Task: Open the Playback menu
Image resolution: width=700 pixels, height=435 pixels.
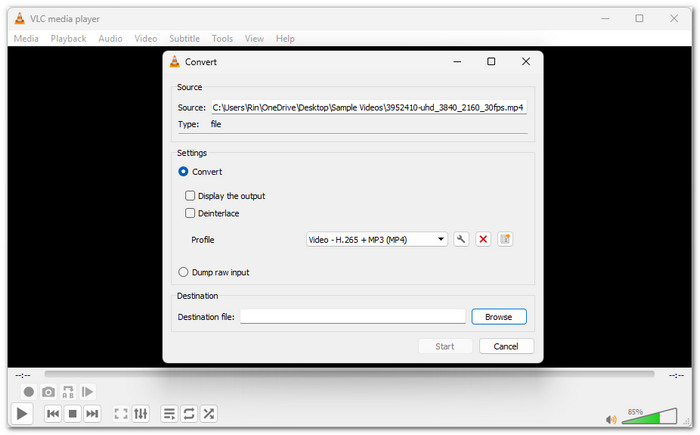Action: click(68, 38)
